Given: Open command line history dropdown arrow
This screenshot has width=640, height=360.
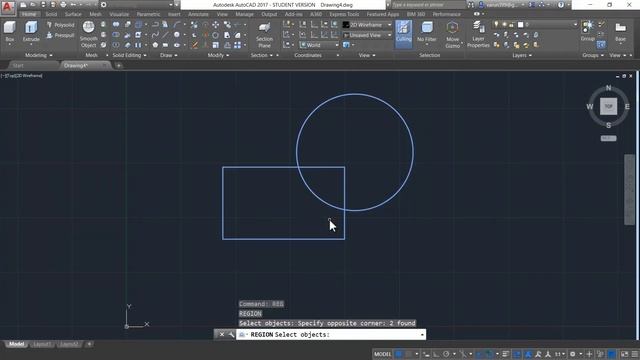Looking at the screenshot, I should (422, 335).
